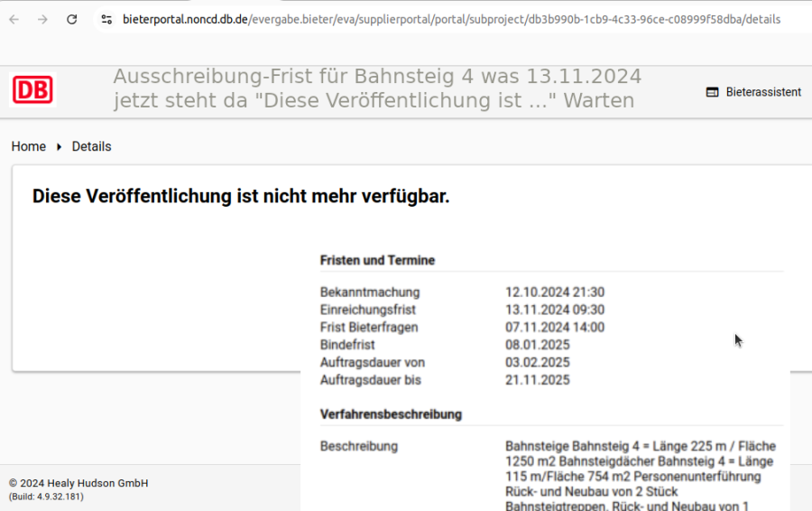Click the Einreichungsfrist date 13.11.2024 09:30
The height and width of the screenshot is (511, 812).
click(x=554, y=310)
